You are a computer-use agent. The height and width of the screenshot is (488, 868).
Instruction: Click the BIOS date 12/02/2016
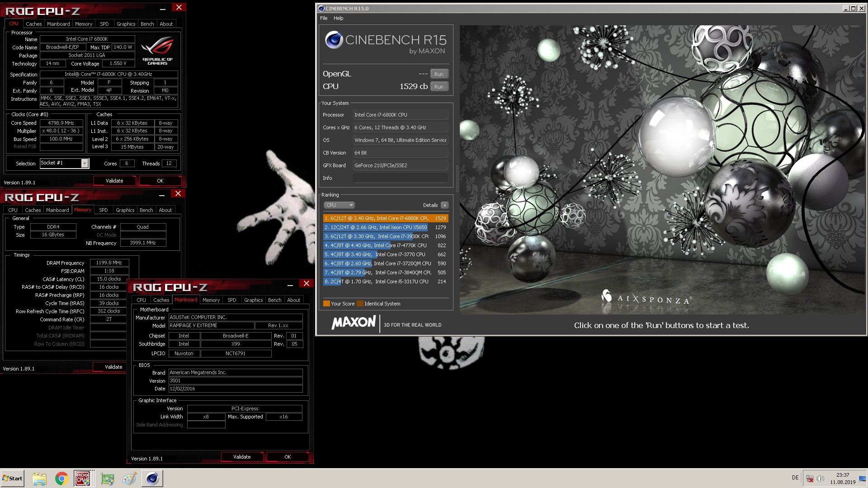tap(236, 389)
